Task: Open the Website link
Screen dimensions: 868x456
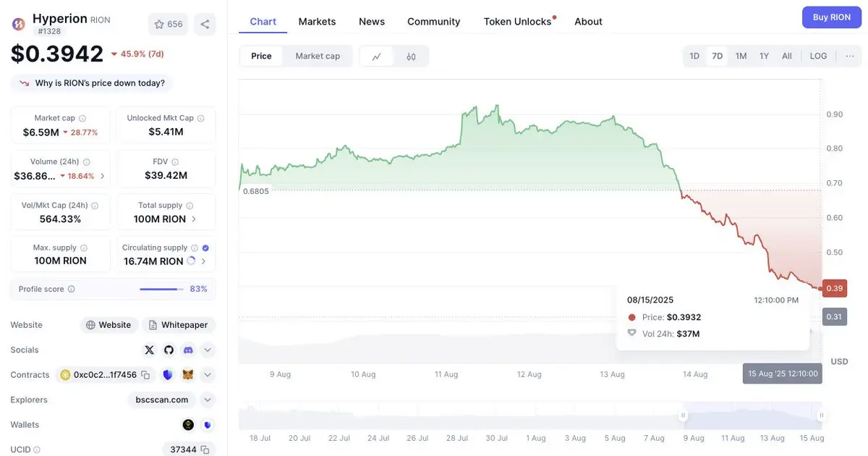Action: coord(109,325)
